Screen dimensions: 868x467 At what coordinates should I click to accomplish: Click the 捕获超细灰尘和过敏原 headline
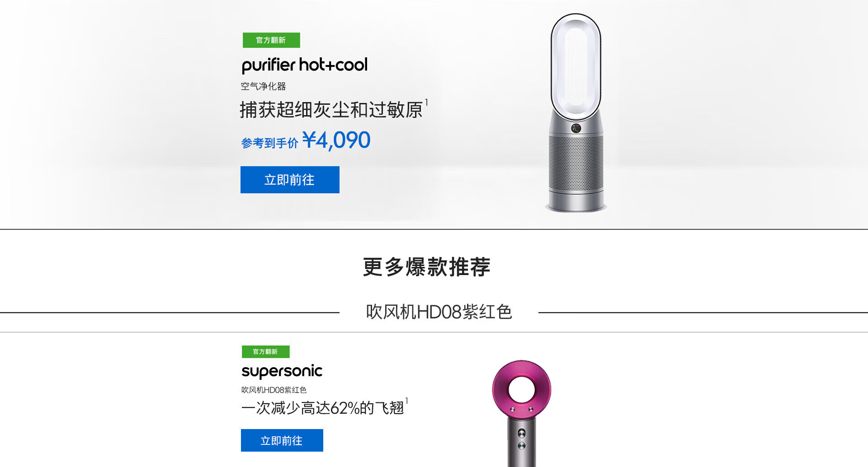tap(331, 110)
